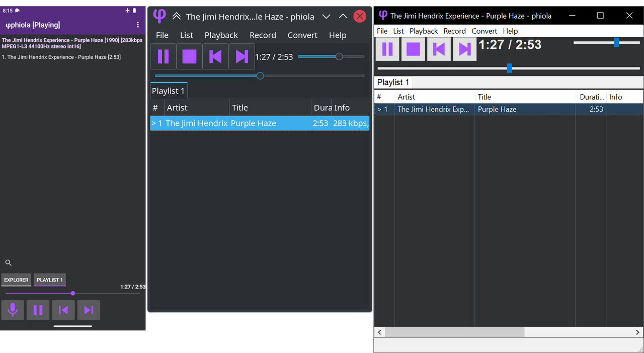Click the volume slider in the Linux window
This screenshot has width=644, height=353.
point(331,56)
